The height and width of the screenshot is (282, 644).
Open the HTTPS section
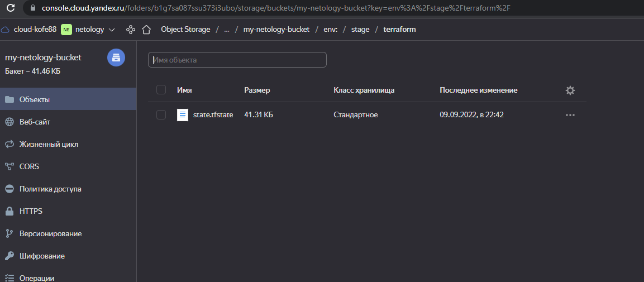click(x=68, y=212)
